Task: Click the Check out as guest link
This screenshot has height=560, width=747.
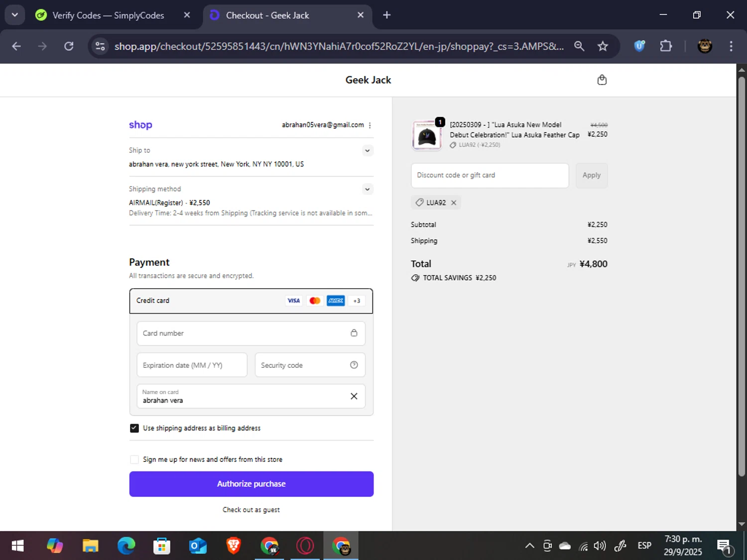Action: [251, 510]
